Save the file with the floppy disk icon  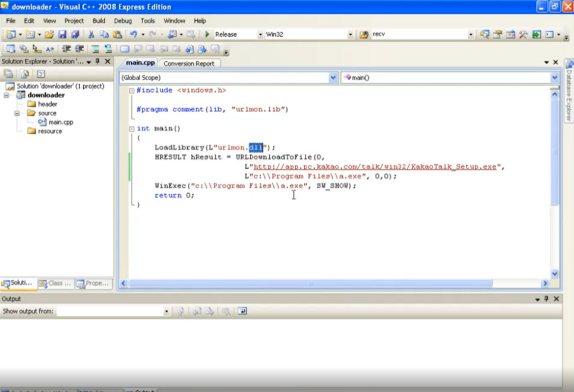click(x=62, y=34)
